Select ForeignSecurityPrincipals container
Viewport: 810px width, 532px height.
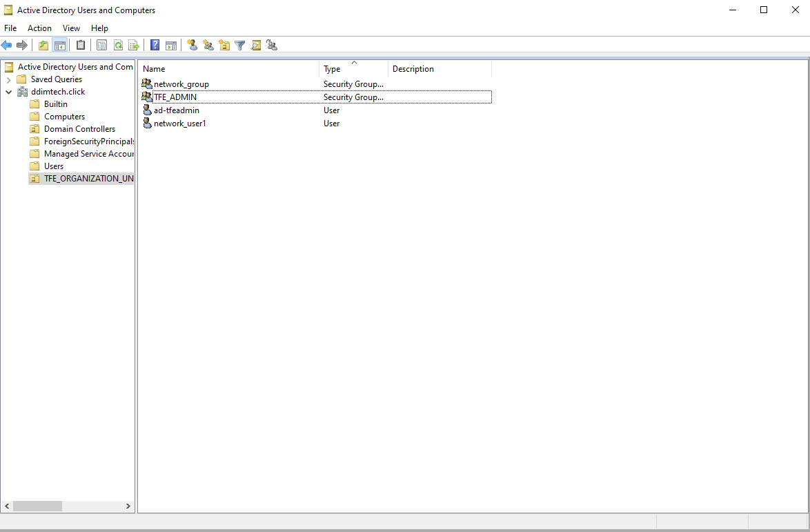[89, 141]
